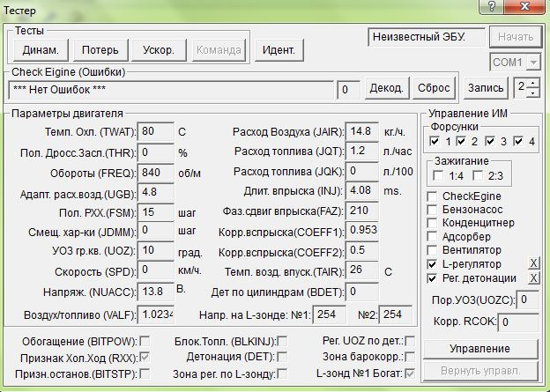Screen dimensions: 550x392
Task: Click L-зонд №2 voltage value 254
Action: [395, 314]
